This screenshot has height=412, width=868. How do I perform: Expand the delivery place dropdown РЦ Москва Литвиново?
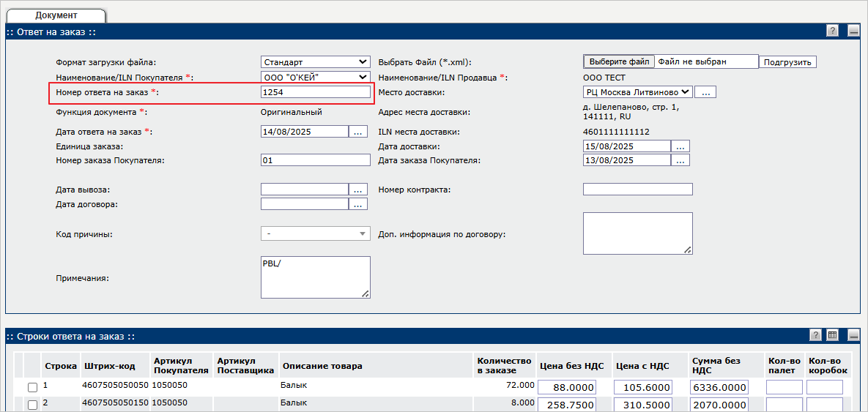coord(637,92)
